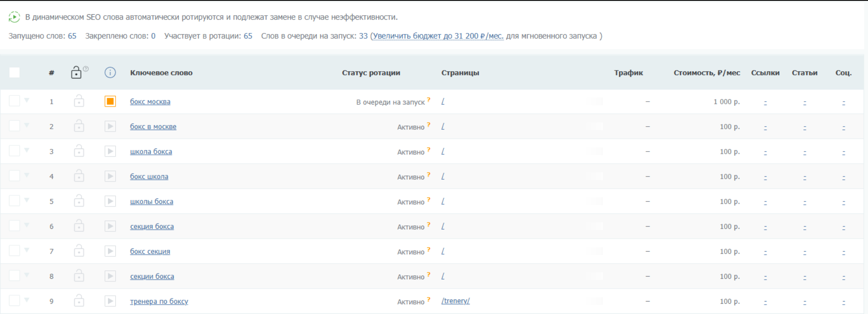
Task: Click status help question mark for бокс москва
Action: point(429,100)
